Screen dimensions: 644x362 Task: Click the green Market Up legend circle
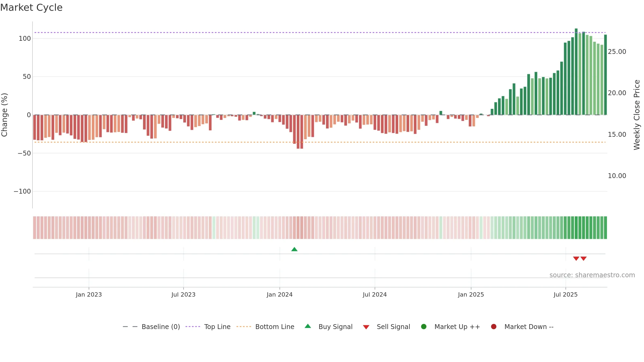(424, 327)
